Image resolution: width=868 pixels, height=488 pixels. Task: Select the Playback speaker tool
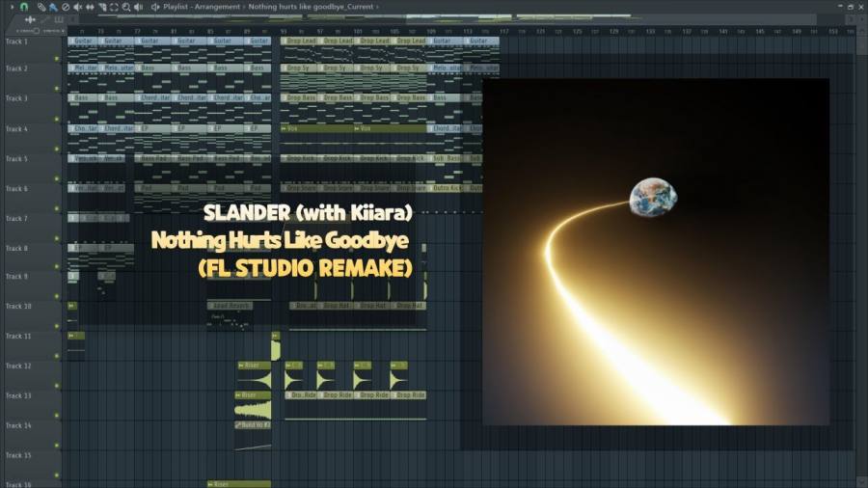tap(138, 7)
